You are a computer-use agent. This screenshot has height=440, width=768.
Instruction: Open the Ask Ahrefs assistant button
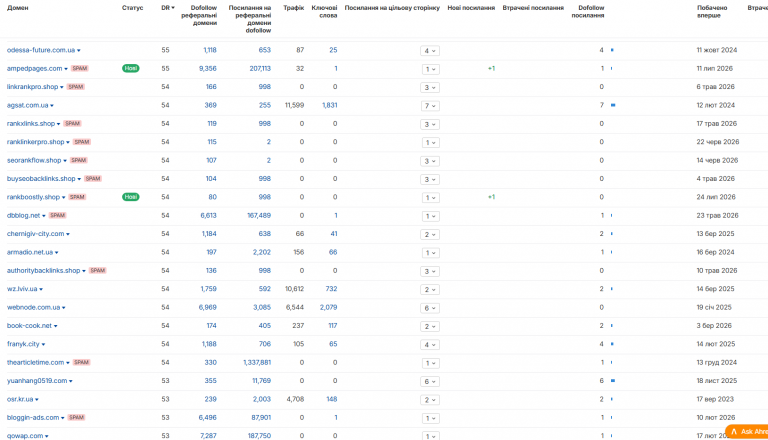747,432
